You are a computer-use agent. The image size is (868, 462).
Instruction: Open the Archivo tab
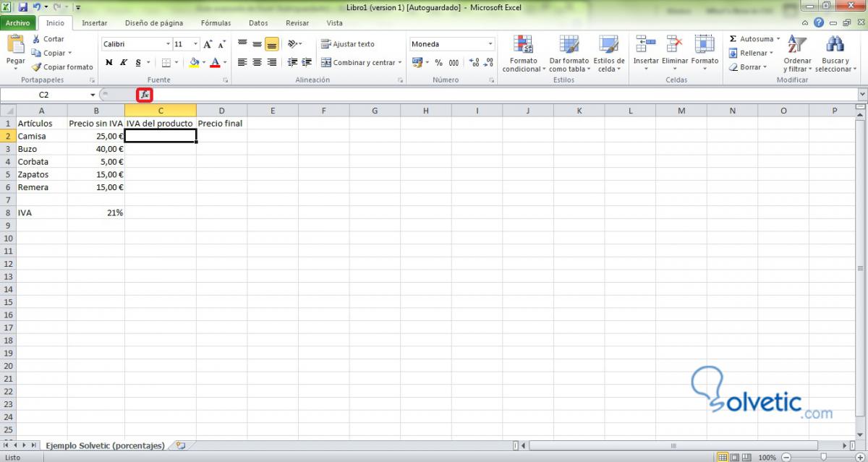point(17,23)
